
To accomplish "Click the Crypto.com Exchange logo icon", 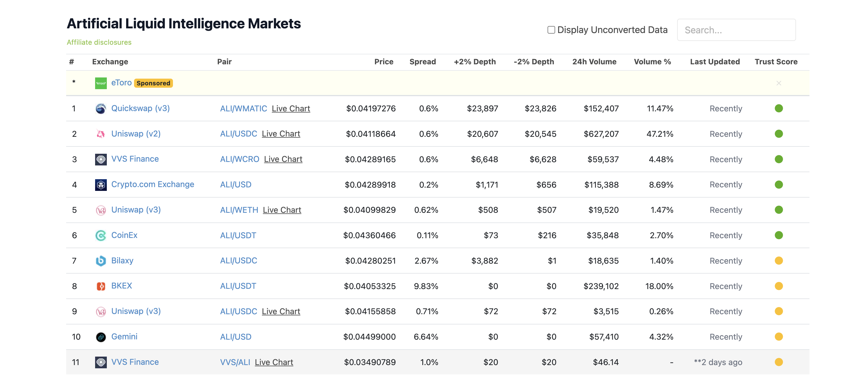I will [101, 185].
